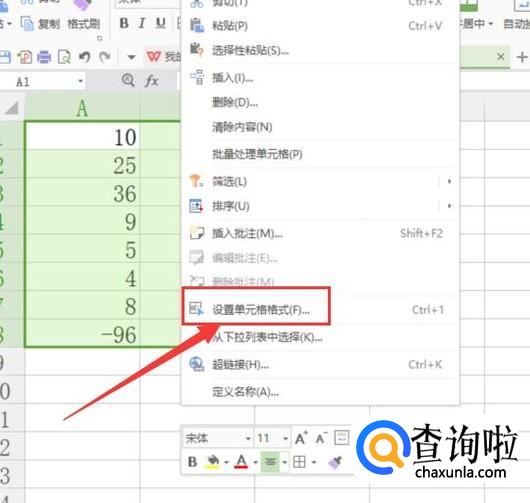Open the 宋体 font name dropdown
This screenshot has width=530, height=503.
click(x=248, y=438)
